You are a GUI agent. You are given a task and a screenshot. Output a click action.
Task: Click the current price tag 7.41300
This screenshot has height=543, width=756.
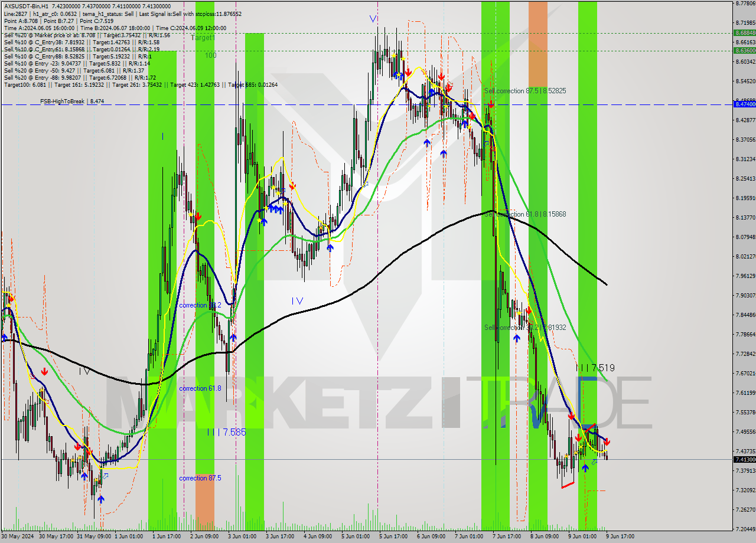pos(744,459)
